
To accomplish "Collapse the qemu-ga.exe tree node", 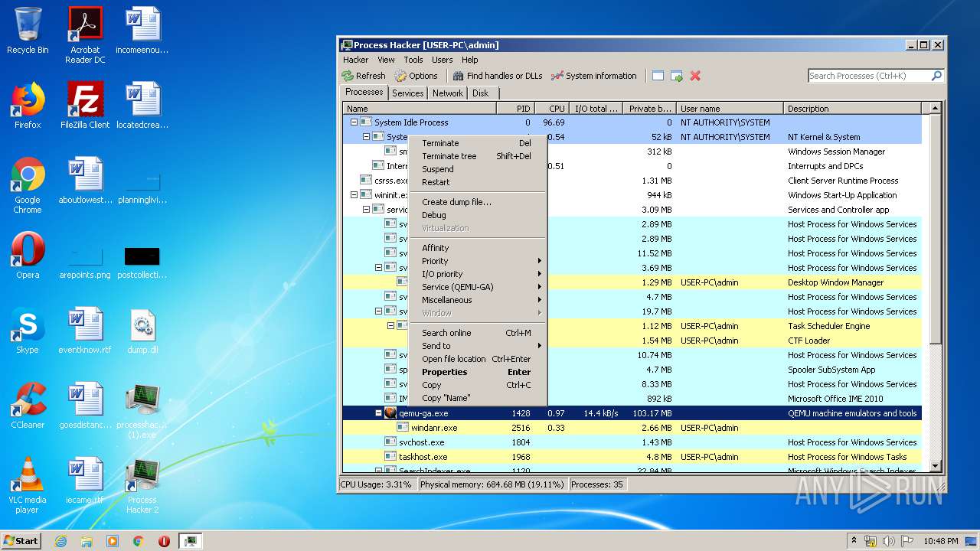I will 378,413.
